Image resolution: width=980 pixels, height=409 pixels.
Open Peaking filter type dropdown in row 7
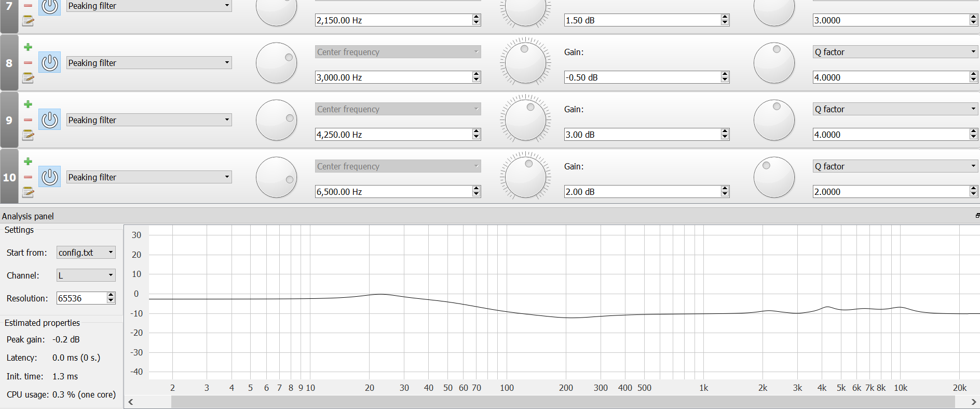click(x=149, y=6)
